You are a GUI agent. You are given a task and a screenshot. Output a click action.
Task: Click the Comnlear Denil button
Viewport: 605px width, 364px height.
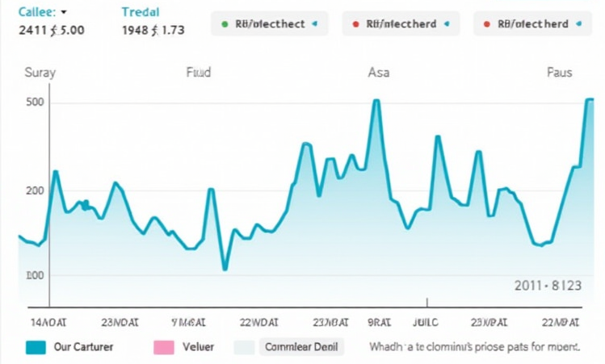(302, 348)
